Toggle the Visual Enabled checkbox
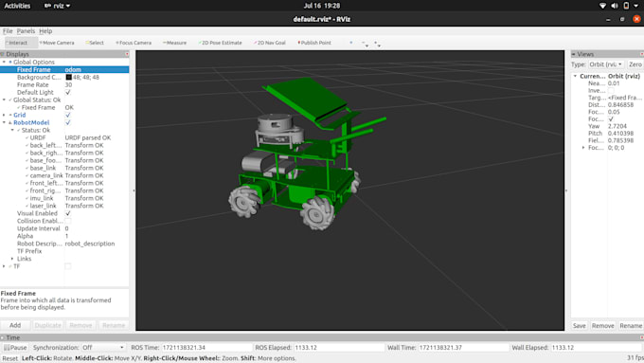Image resolution: width=644 pixels, height=363 pixels. coord(68,213)
